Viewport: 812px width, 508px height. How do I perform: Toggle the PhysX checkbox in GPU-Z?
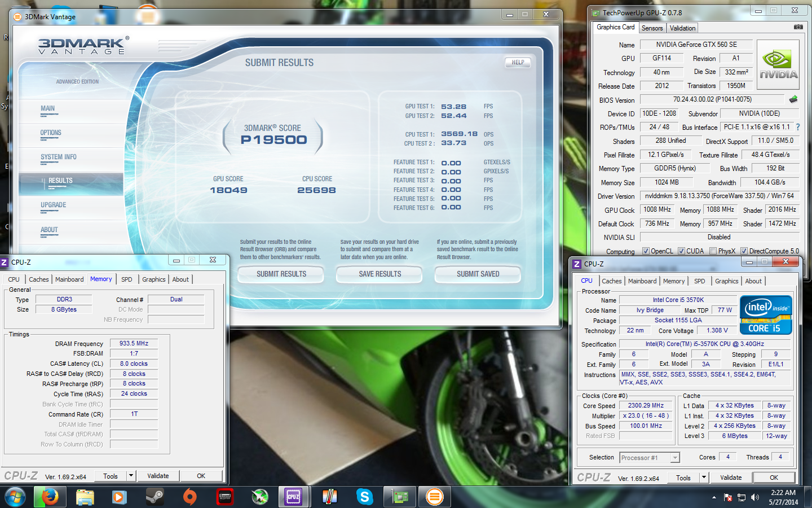point(713,251)
